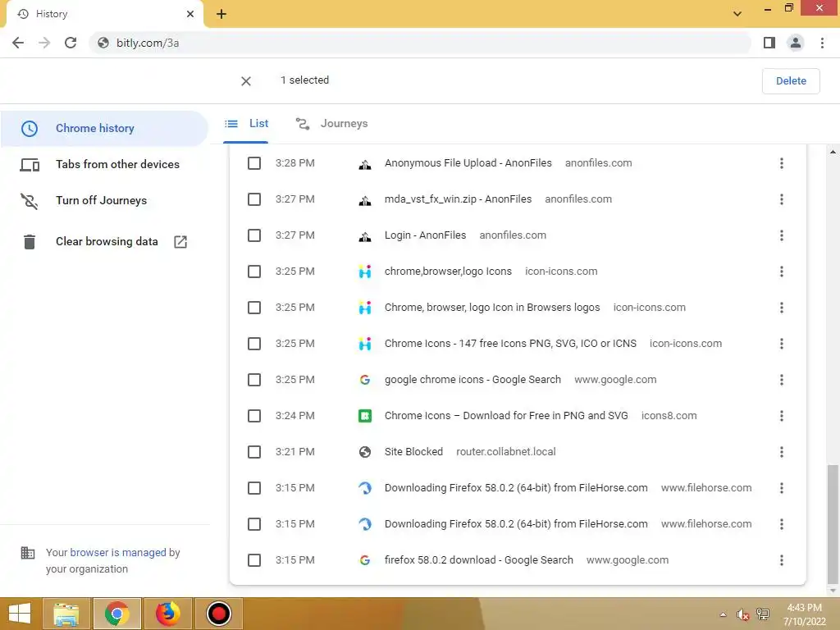This screenshot has width=840, height=630.
Task: Click globe favicon on Site Blocked row
Action: pyautogui.click(x=365, y=452)
